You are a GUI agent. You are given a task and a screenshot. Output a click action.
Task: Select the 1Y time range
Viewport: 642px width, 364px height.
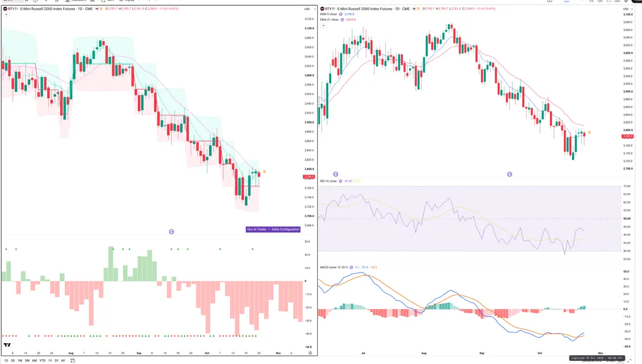point(50,360)
